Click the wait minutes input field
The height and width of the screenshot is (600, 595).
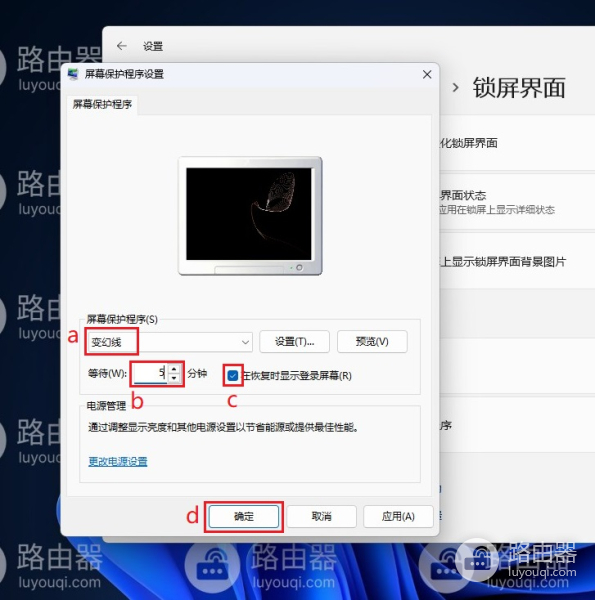(150, 373)
